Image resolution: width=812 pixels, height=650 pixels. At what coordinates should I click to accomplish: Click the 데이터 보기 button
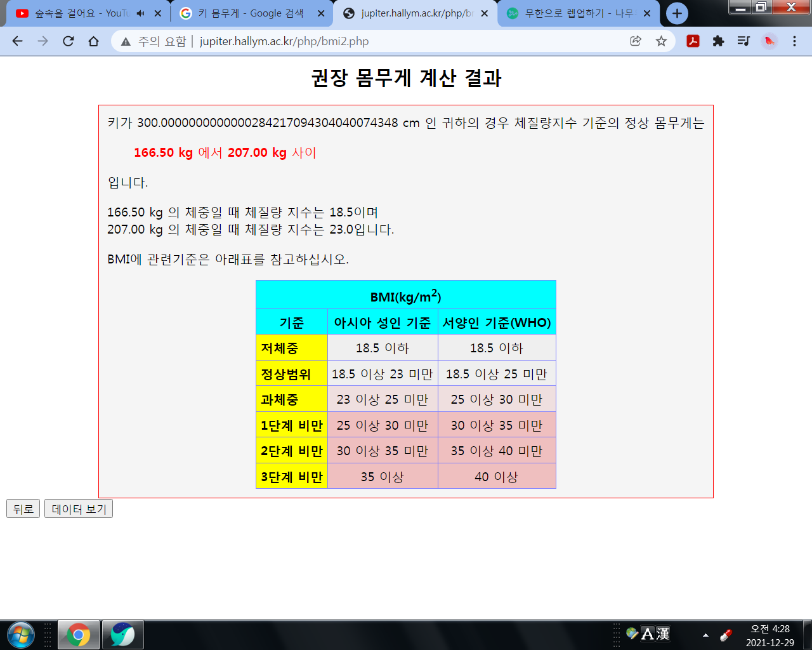click(79, 509)
